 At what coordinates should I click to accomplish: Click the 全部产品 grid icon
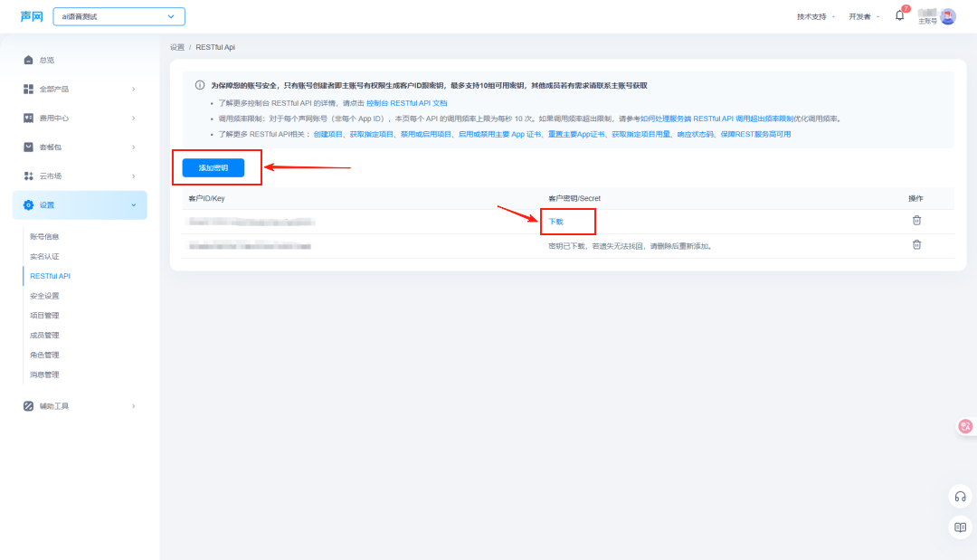click(x=28, y=89)
